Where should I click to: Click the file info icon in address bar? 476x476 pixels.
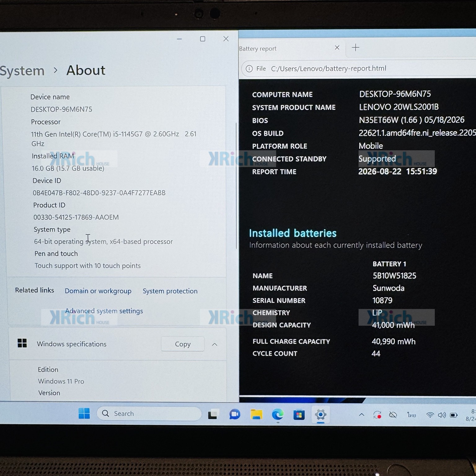[x=249, y=68]
